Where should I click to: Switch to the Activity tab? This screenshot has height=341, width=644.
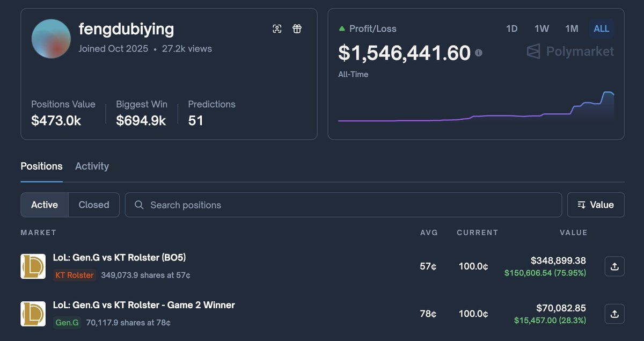click(x=92, y=166)
